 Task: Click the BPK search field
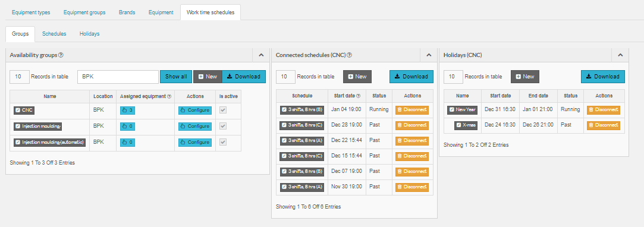[118, 77]
